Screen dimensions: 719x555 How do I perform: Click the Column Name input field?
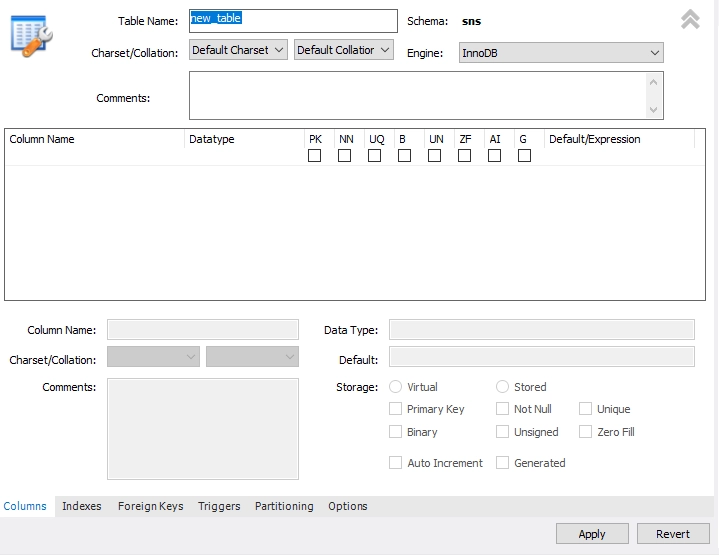(x=203, y=329)
